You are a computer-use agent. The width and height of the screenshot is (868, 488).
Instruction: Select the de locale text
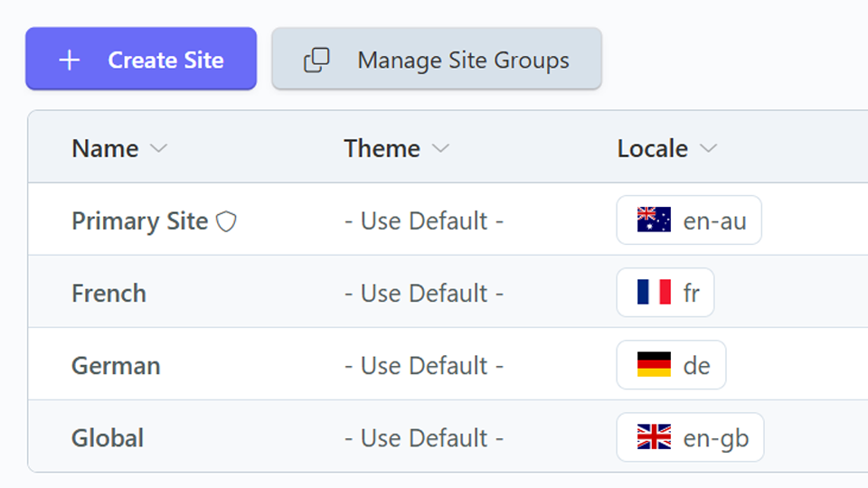coord(697,365)
